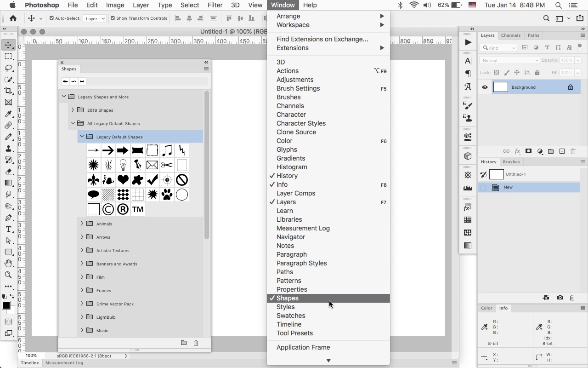Create new group folder in Shapes panel

point(184,343)
